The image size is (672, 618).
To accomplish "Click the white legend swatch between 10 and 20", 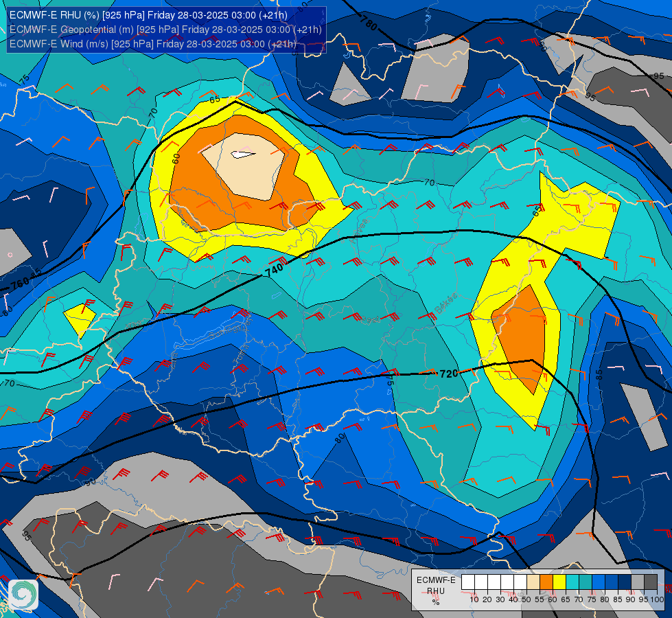I will 481,582.
